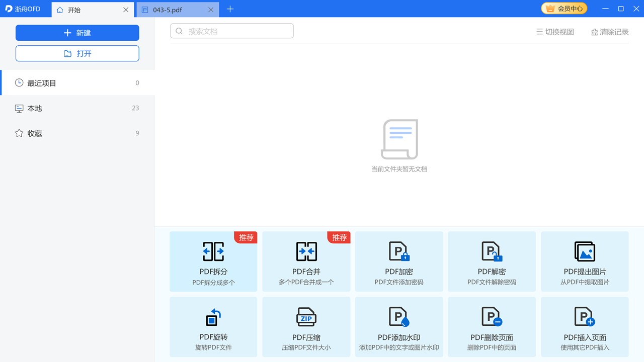The width and height of the screenshot is (644, 362).
Task: Open PDF提出图片 image extraction tool
Action: [x=585, y=261]
